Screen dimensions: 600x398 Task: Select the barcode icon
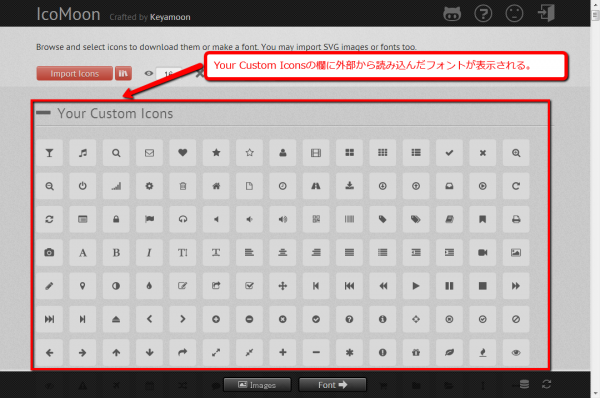tap(349, 219)
